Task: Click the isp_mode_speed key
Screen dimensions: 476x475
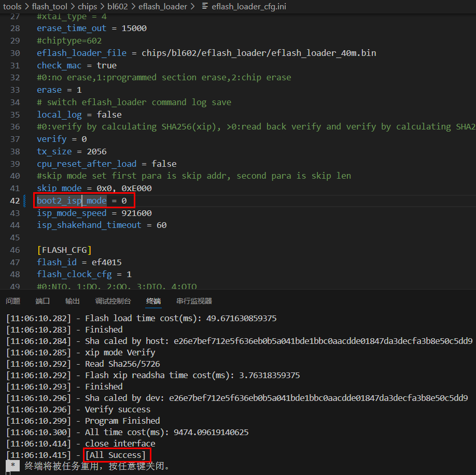Action: [x=72, y=213]
